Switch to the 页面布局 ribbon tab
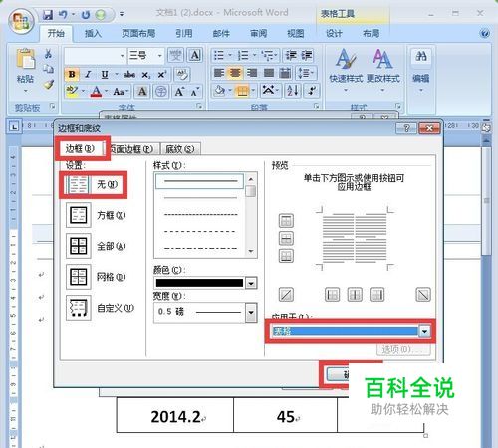 [x=138, y=33]
